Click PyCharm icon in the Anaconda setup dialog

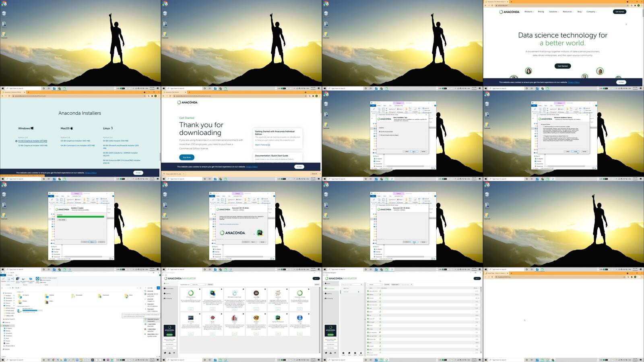260,232
